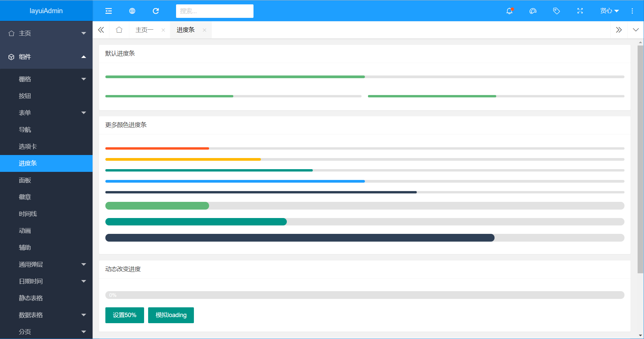This screenshot has width=644, height=339.
Task: Open the vertical three-dot more menu
Action: click(x=632, y=11)
